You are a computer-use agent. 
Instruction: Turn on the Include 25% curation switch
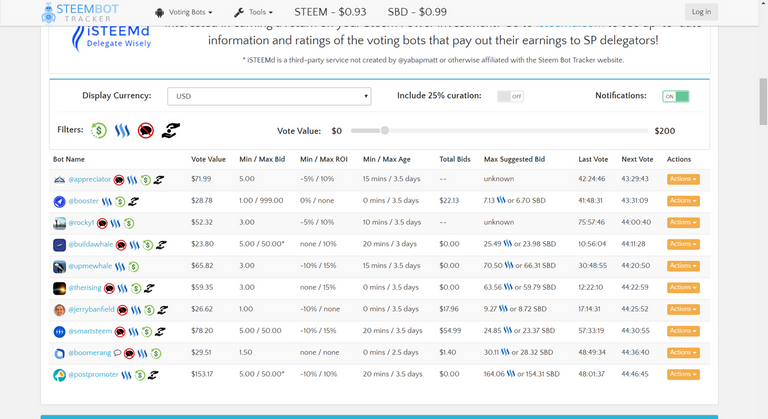pyautogui.click(x=510, y=96)
